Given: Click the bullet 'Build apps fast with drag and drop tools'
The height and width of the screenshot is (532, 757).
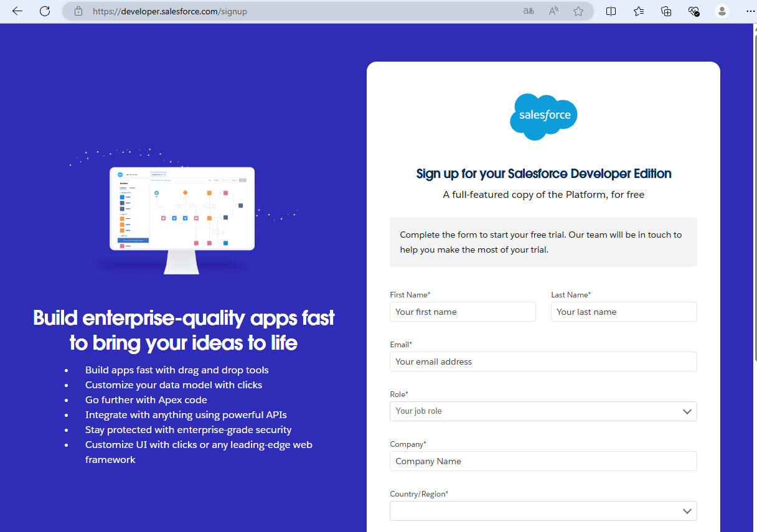Looking at the screenshot, I should pyautogui.click(x=177, y=370).
